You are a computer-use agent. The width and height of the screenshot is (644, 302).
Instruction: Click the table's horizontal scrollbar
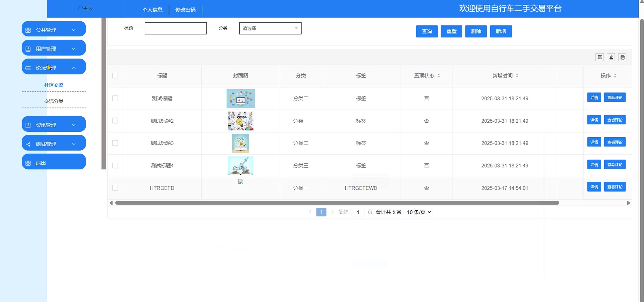tap(337, 203)
